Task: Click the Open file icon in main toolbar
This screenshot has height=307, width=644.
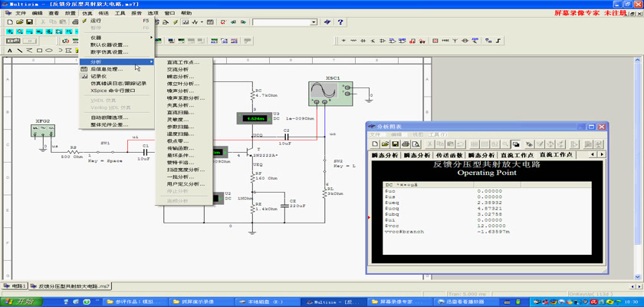Action: 19,21
